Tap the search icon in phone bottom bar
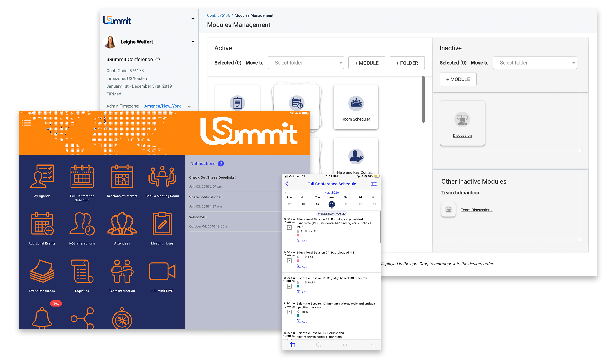The image size is (609, 364). point(318,345)
